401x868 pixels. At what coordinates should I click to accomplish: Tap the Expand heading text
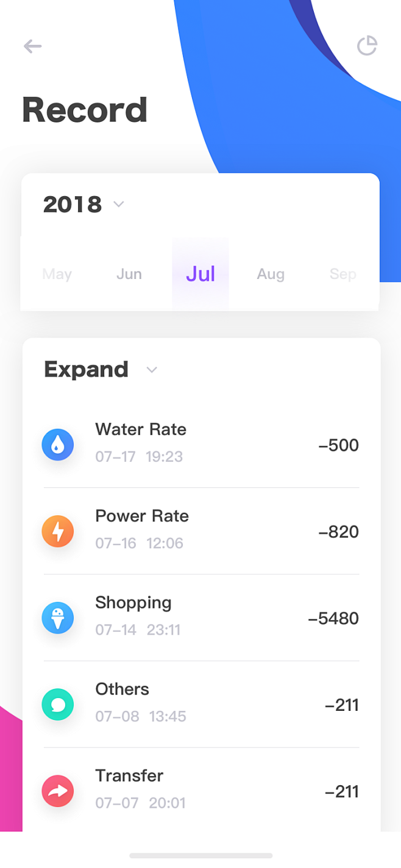(86, 370)
